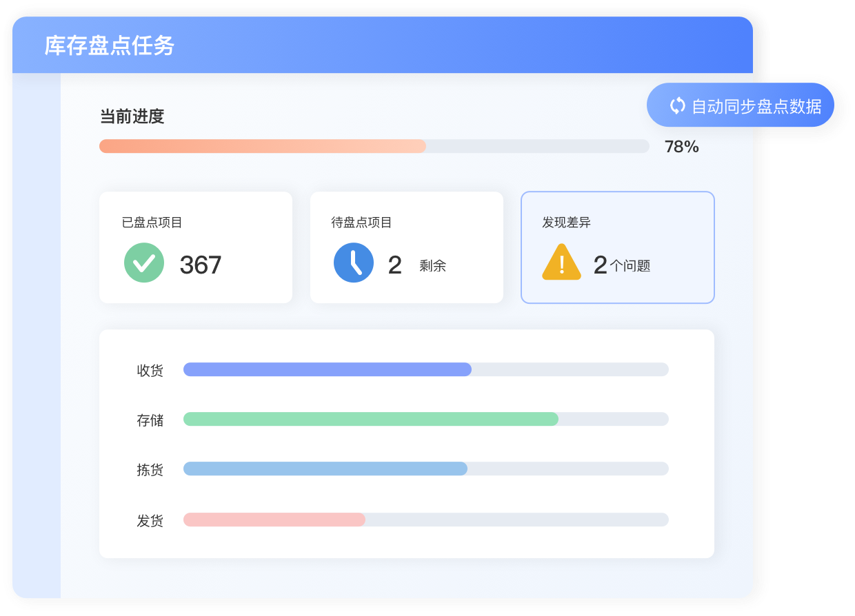Open the 待盘点项目 card
The width and height of the screenshot is (855, 616).
pos(407,247)
